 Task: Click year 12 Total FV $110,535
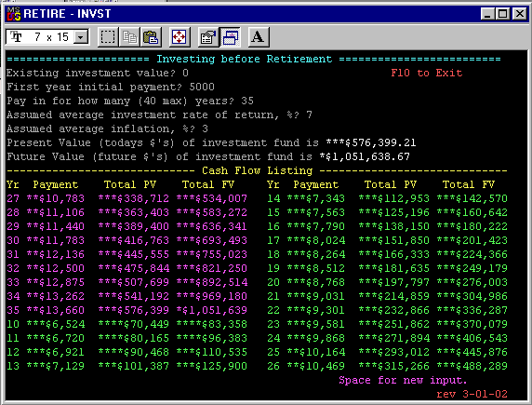[x=211, y=352]
